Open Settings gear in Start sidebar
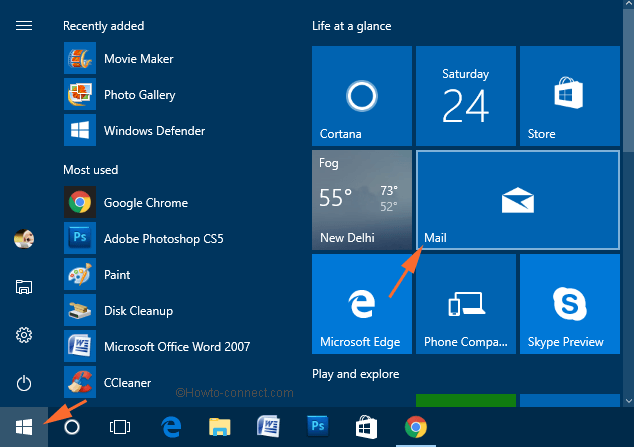634x447 pixels. pyautogui.click(x=24, y=335)
